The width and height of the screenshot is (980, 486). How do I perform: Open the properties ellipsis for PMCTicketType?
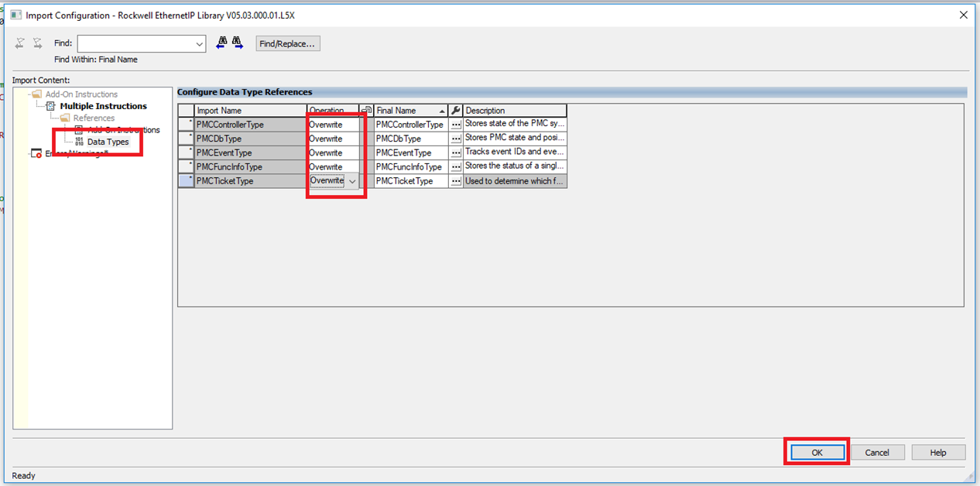pos(456,180)
